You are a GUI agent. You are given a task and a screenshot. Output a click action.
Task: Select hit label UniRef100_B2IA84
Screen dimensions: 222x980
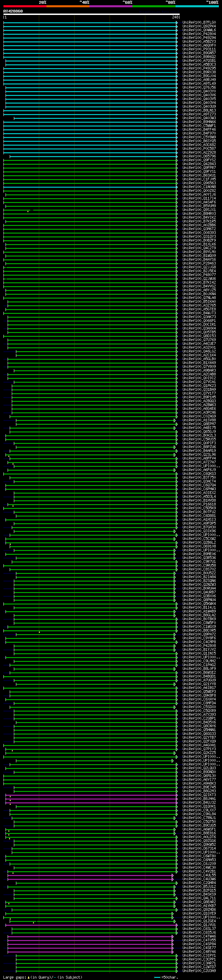199,577
